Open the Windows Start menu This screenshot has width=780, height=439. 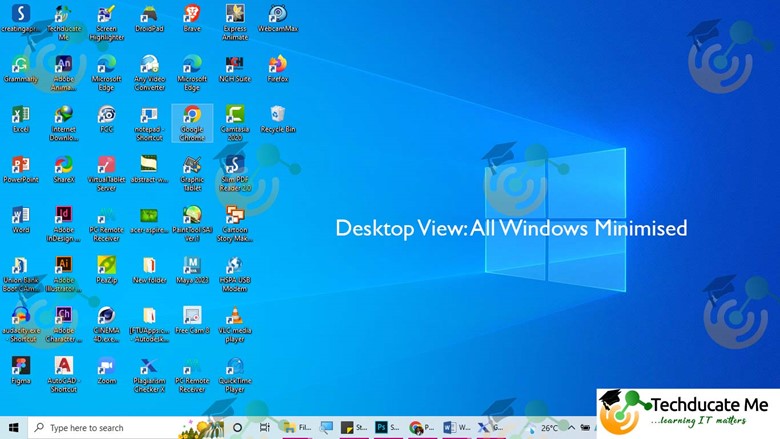14,428
